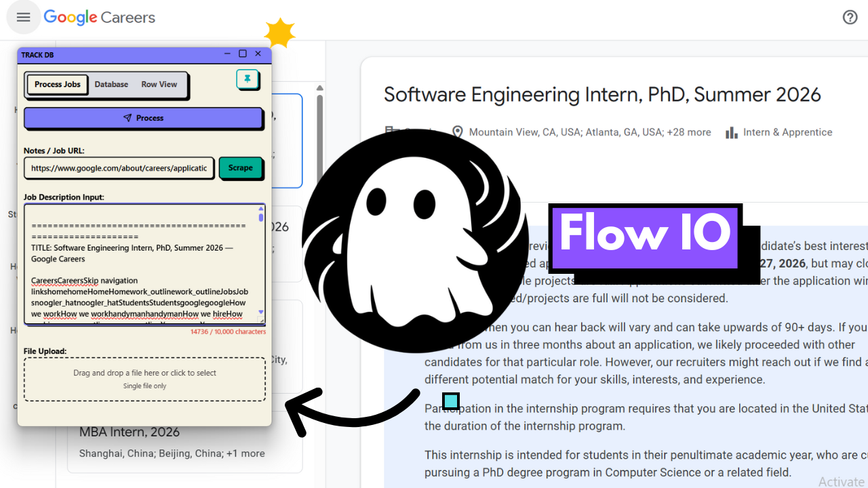Viewport: 868px width, 488px height.
Task: Select the Row View tab
Action: (x=159, y=85)
